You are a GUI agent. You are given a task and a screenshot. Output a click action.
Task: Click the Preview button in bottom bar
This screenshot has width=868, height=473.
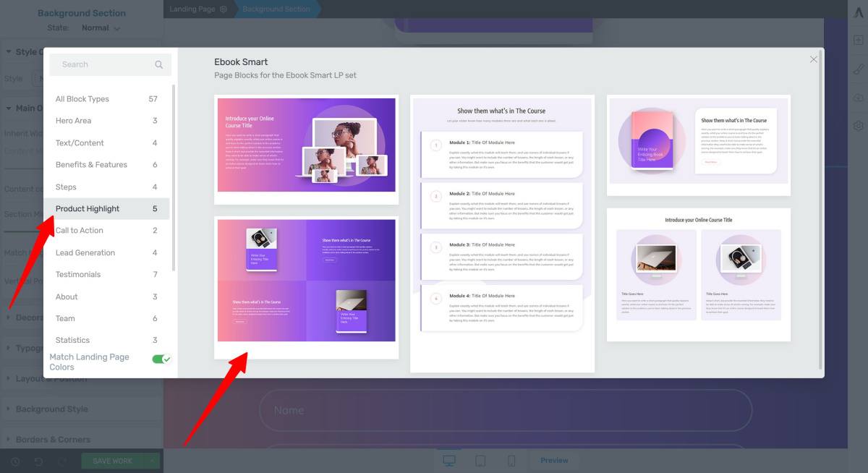[554, 461]
